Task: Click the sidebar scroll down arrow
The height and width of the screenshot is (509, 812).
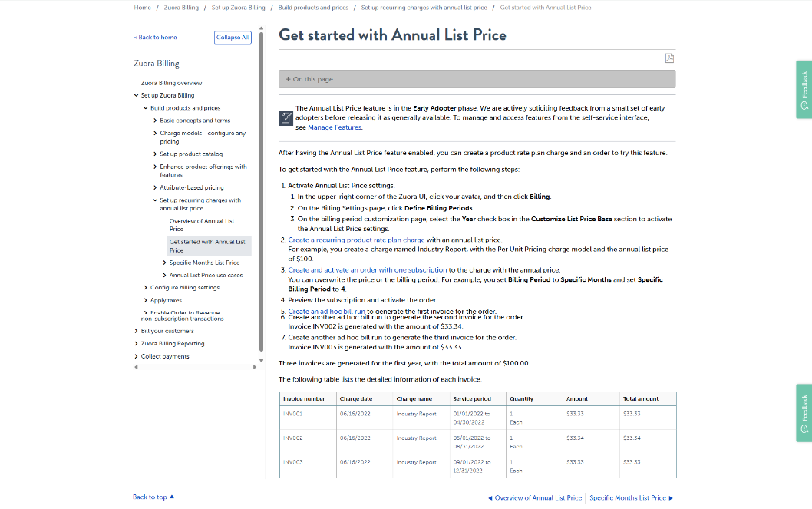Action: coord(261,360)
